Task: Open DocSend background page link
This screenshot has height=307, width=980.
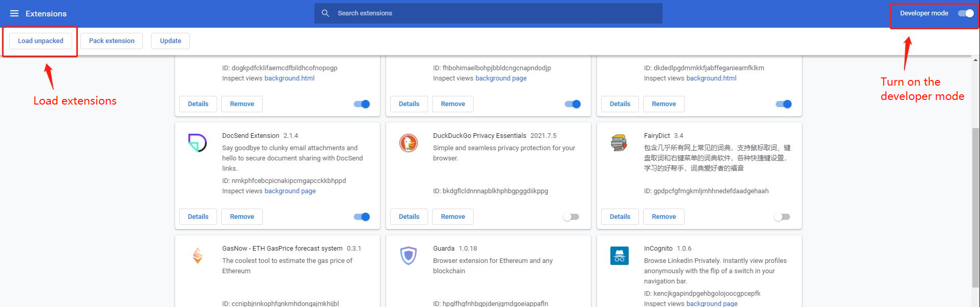Action: [x=290, y=191]
